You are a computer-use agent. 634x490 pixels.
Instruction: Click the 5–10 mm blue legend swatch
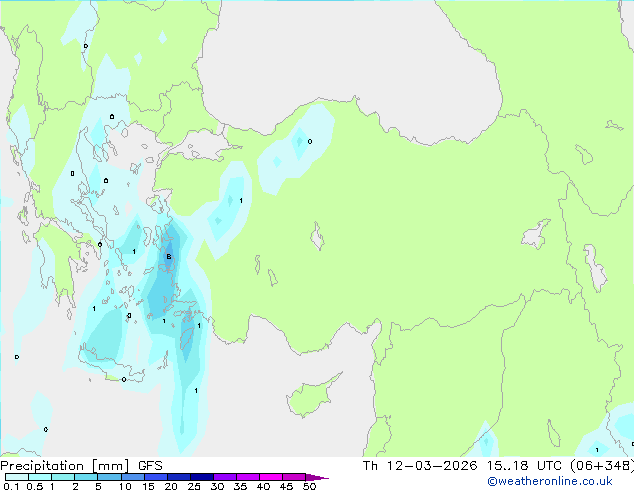tap(109, 477)
